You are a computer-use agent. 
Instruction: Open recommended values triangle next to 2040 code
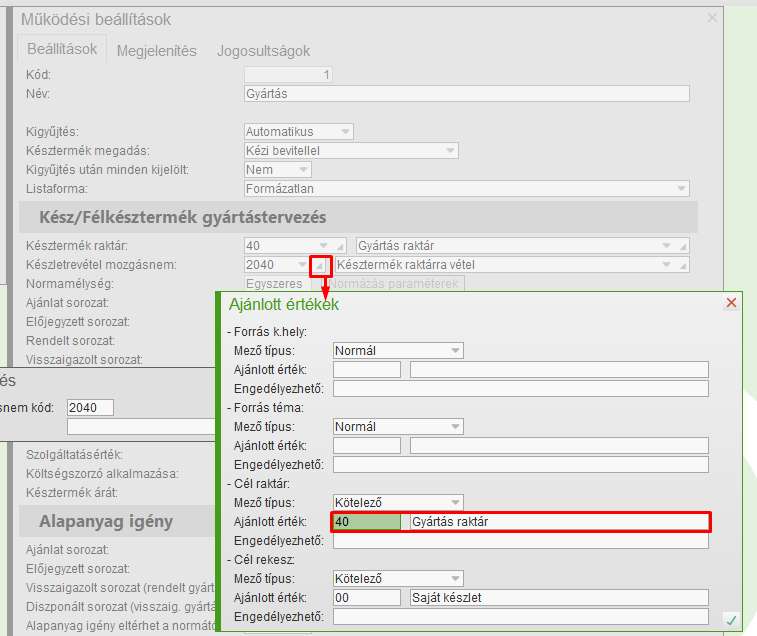point(319,265)
